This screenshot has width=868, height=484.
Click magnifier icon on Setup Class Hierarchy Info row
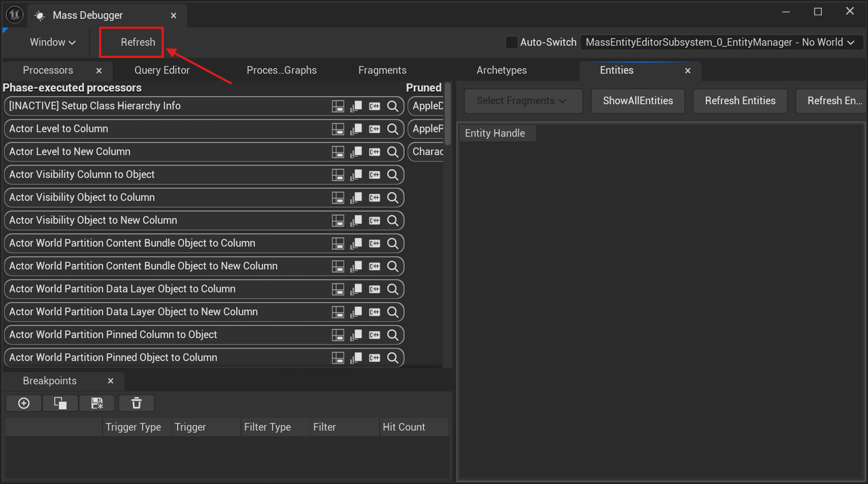(393, 106)
